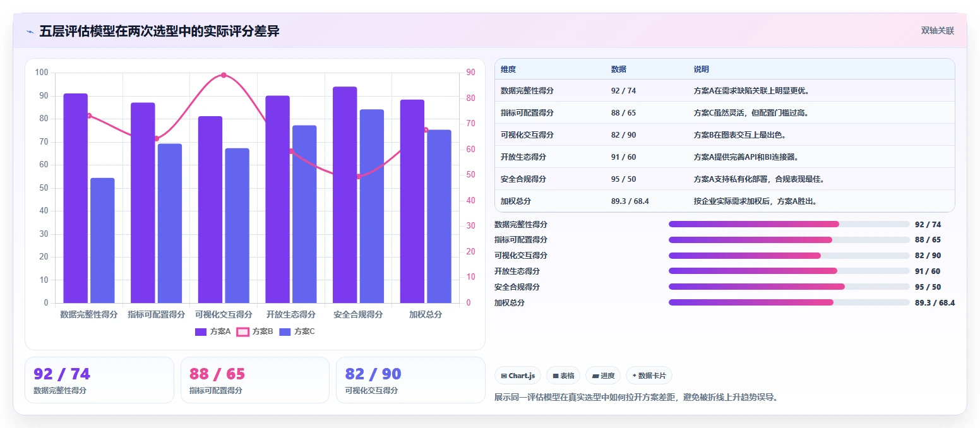
Task: Click the table cell showing 92 / 74
Action: tap(623, 91)
